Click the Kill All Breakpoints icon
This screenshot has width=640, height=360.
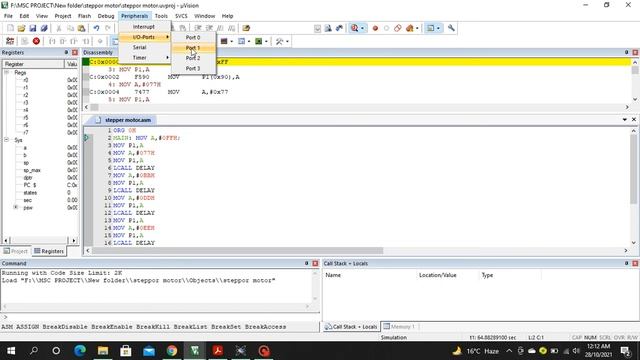409,28
